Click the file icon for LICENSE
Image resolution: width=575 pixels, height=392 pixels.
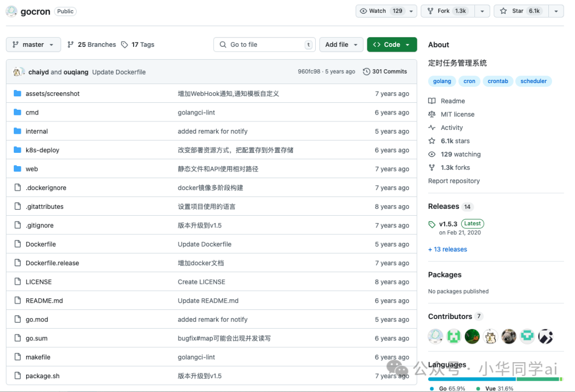(x=18, y=282)
